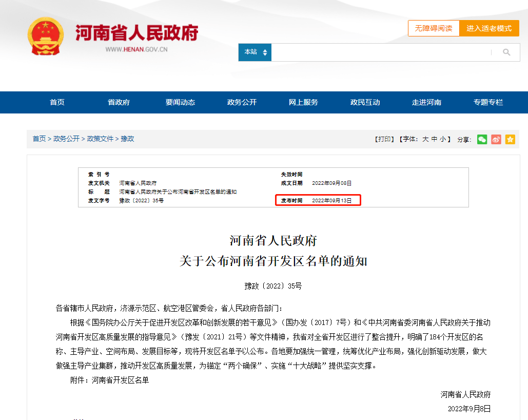
Task: Enter elderly-friendly mode with 进入适老模式
Action: [x=489, y=28]
